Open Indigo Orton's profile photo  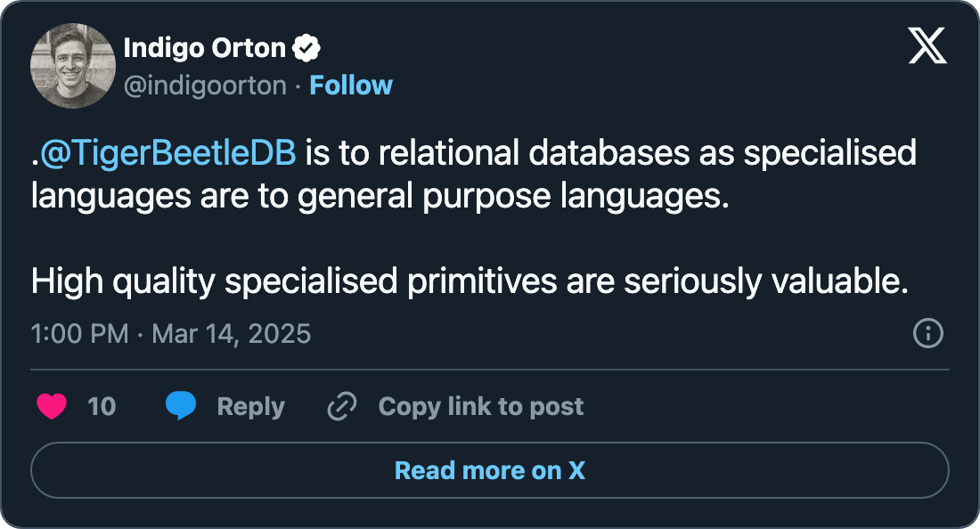(x=73, y=66)
